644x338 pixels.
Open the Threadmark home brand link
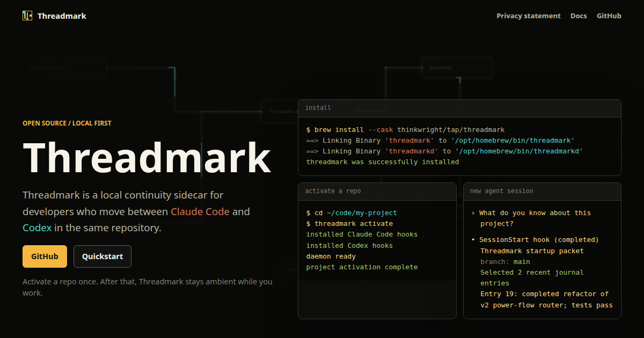click(54, 16)
